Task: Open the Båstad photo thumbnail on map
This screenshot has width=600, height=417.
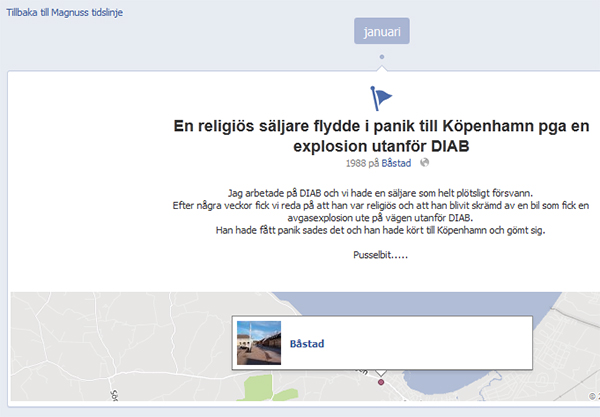Action: (259, 343)
